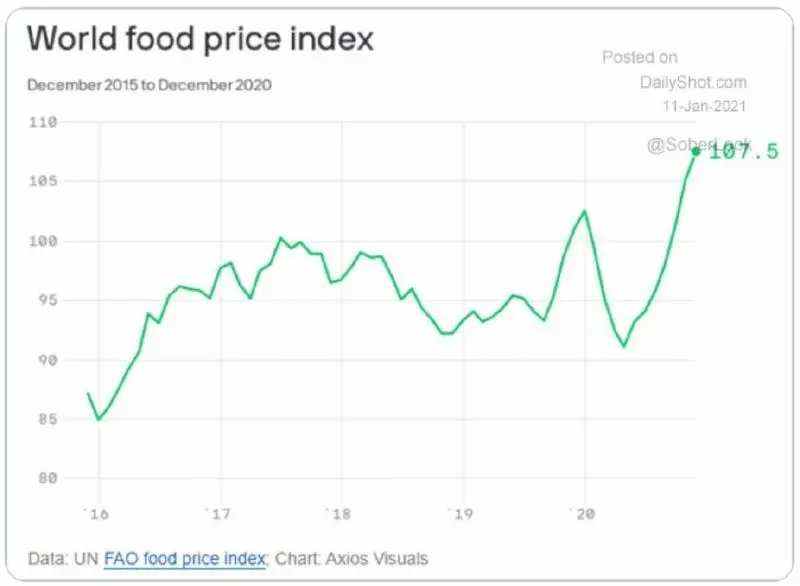
Task: Click the 95 y-axis label
Action: (x=47, y=300)
